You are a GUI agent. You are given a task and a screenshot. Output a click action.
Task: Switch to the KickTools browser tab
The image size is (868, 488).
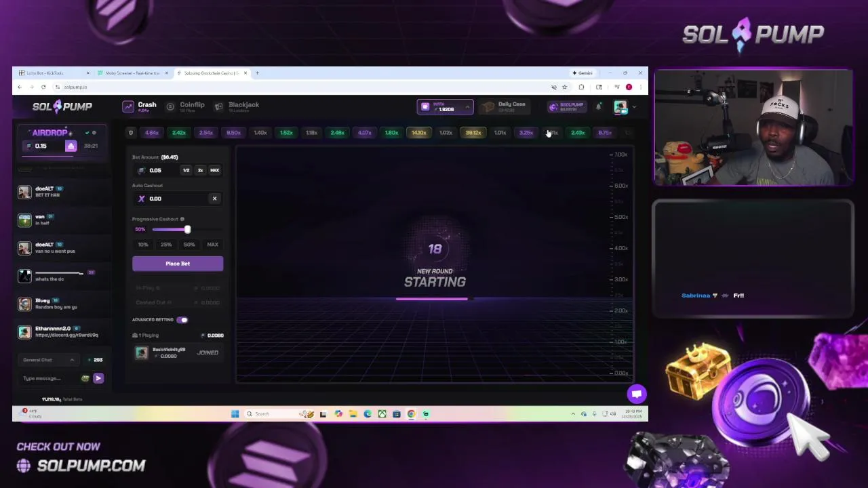53,73
